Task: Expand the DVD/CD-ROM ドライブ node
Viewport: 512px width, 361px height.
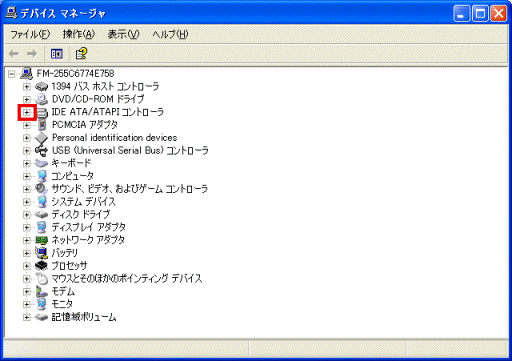Action: point(26,99)
